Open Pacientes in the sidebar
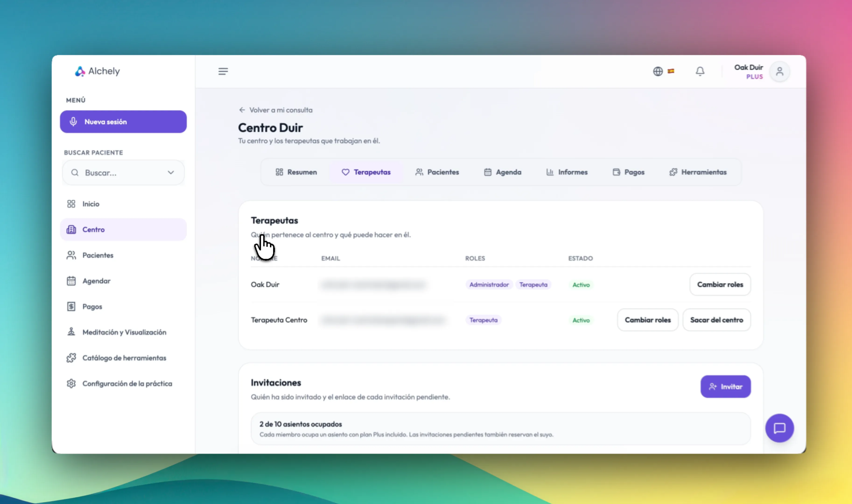 point(123,255)
